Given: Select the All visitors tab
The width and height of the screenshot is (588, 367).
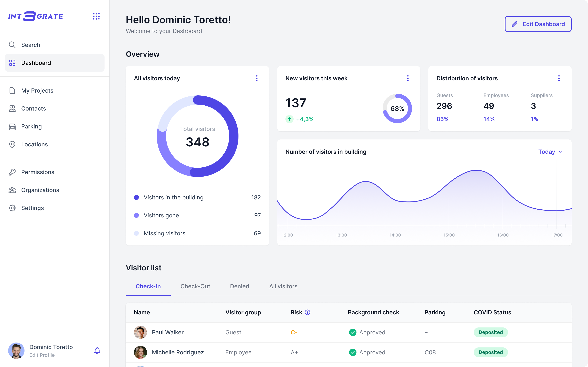Looking at the screenshot, I should coord(283,286).
